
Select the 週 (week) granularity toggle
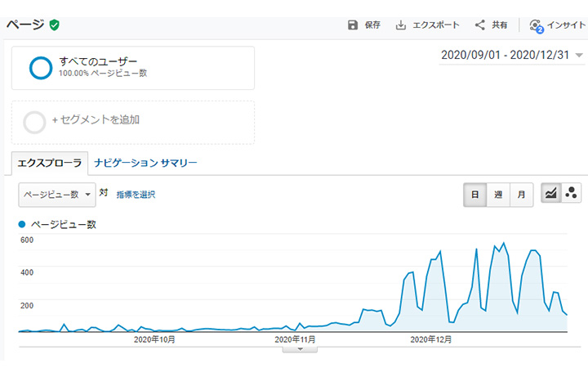(498, 195)
